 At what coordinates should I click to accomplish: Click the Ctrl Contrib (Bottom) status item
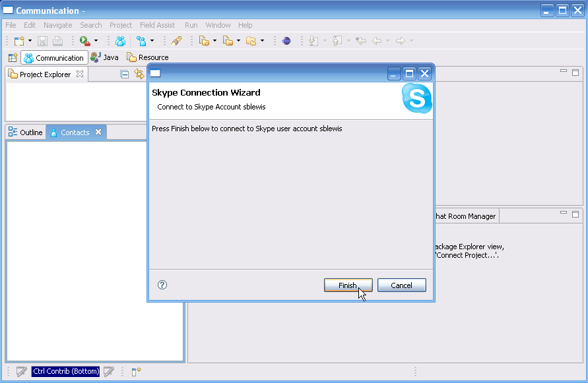tap(65, 371)
